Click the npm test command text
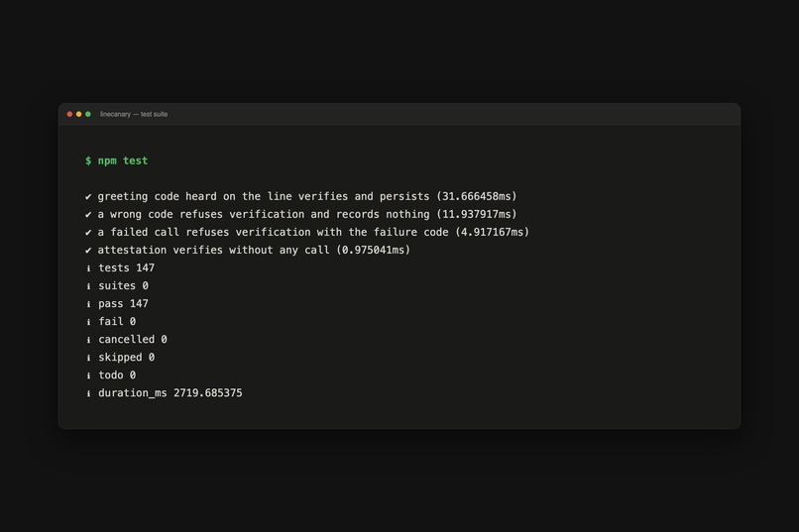Screen dimensions: 799x532 tap(123, 160)
